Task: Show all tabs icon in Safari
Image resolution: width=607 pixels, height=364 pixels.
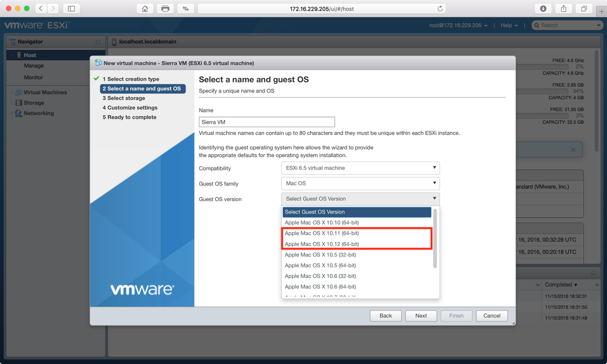Action: click(x=584, y=9)
